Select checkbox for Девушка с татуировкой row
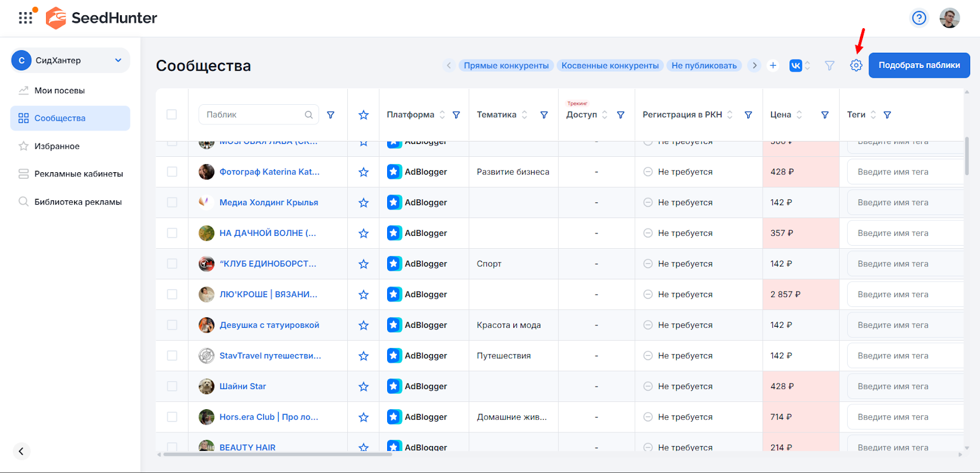The width and height of the screenshot is (980, 473). [x=172, y=325]
